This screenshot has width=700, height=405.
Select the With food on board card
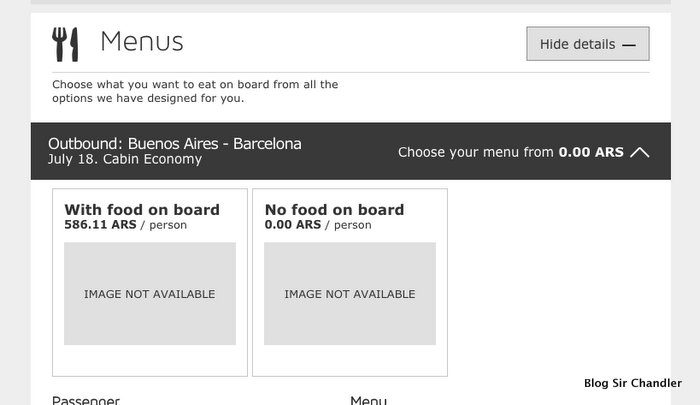tap(150, 282)
